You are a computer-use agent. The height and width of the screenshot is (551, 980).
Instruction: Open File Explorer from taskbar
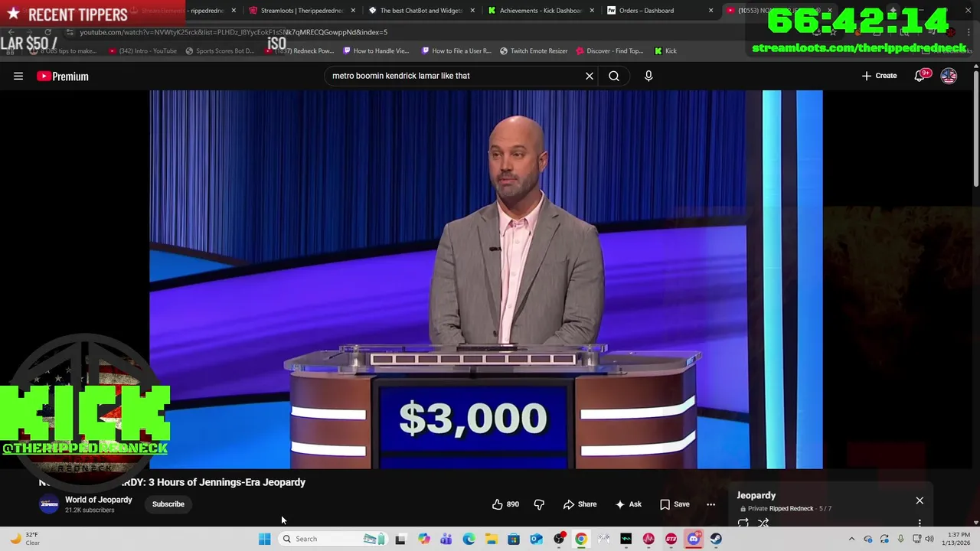click(x=491, y=539)
